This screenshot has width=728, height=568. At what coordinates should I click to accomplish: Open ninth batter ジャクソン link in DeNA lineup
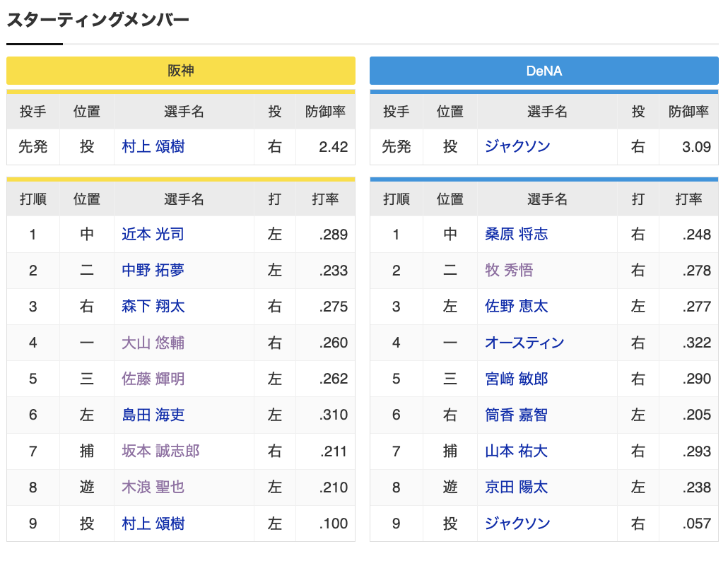(x=517, y=523)
